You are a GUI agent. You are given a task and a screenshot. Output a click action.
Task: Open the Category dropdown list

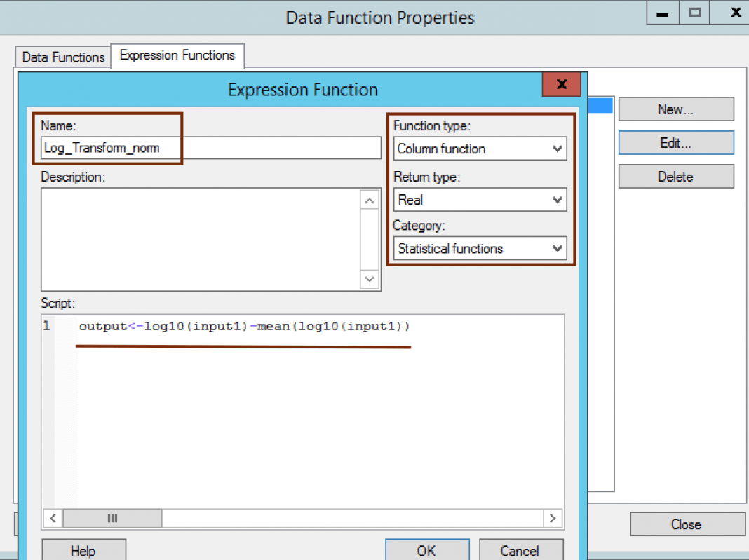(480, 248)
